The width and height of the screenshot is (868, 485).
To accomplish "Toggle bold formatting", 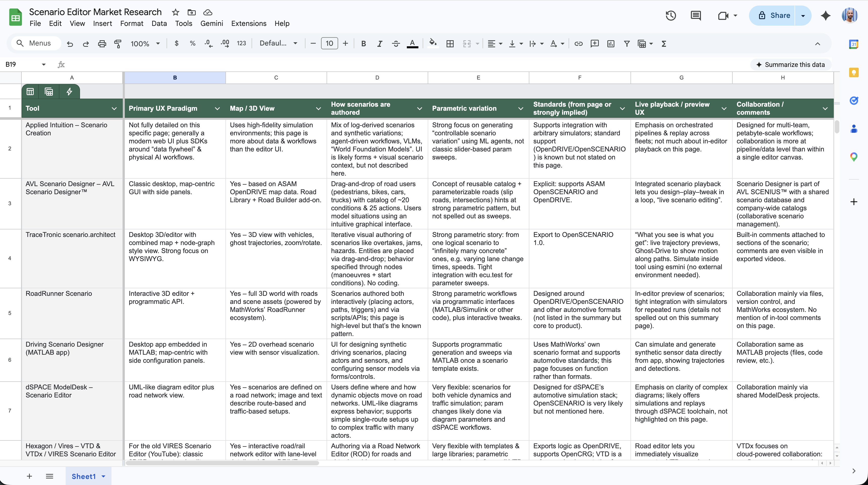I will pyautogui.click(x=363, y=44).
